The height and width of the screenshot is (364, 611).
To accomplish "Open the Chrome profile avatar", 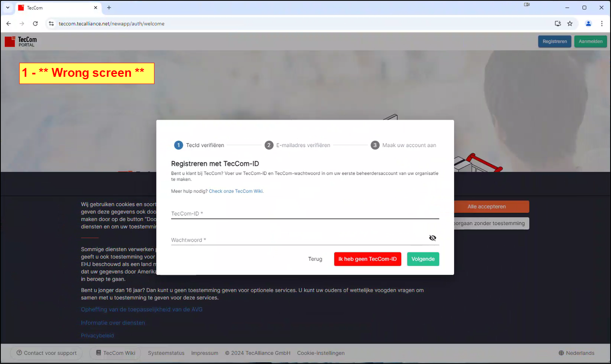I will [588, 24].
